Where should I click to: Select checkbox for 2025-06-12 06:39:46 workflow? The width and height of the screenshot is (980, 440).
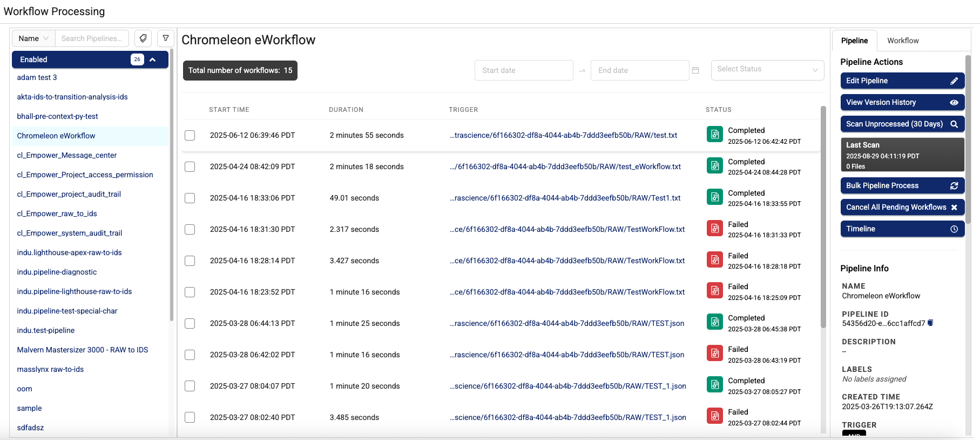pyautogui.click(x=190, y=135)
